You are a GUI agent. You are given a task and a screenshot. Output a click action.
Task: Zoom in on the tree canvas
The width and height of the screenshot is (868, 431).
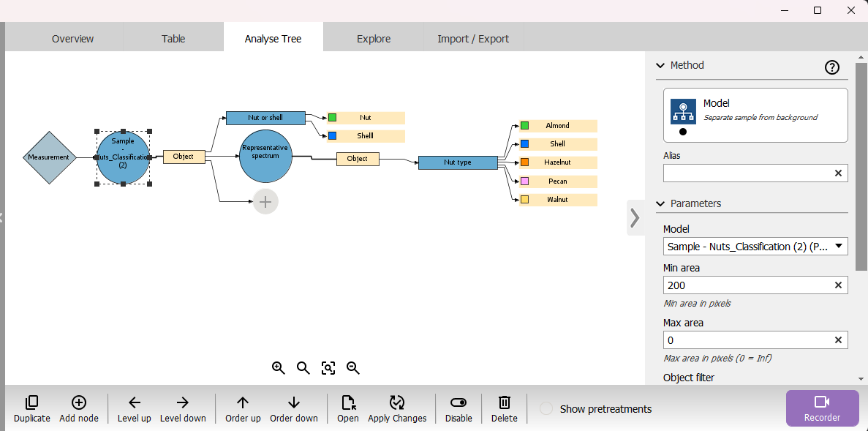(x=278, y=368)
